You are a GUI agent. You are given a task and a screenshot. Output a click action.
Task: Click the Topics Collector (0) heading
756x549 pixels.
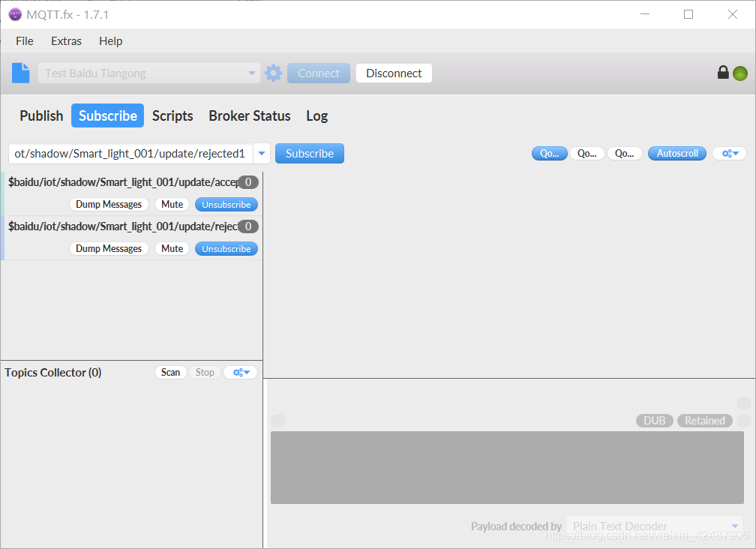coord(53,373)
